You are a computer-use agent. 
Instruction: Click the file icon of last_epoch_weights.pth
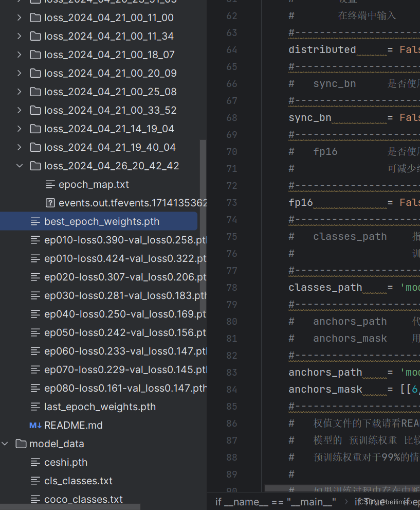35,407
